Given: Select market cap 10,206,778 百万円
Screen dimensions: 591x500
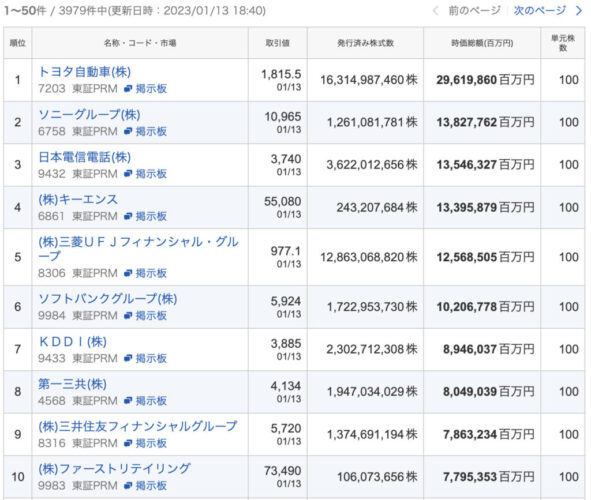Looking at the screenshot, I should (x=485, y=307).
